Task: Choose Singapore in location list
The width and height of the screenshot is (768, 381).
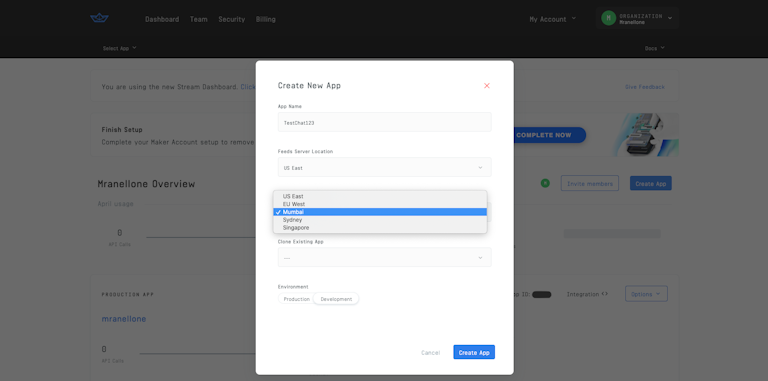Action: point(380,228)
